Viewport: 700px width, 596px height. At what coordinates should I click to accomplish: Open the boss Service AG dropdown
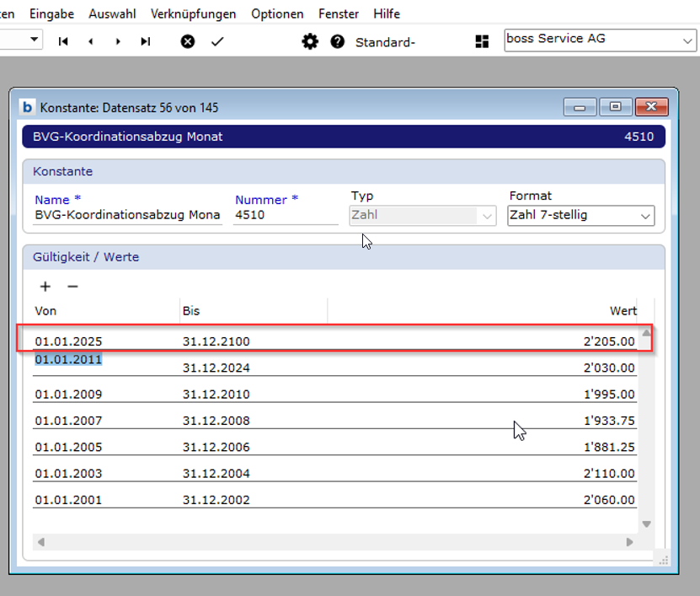click(x=687, y=40)
